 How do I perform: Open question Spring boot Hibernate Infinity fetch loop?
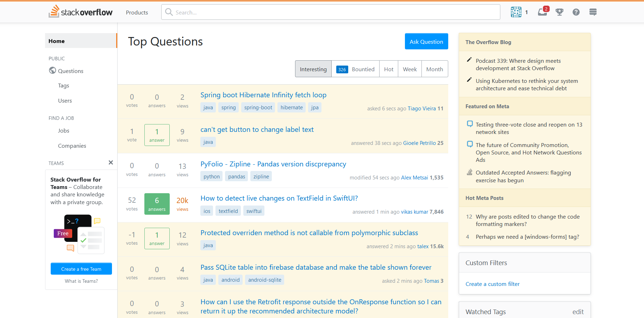click(x=263, y=95)
